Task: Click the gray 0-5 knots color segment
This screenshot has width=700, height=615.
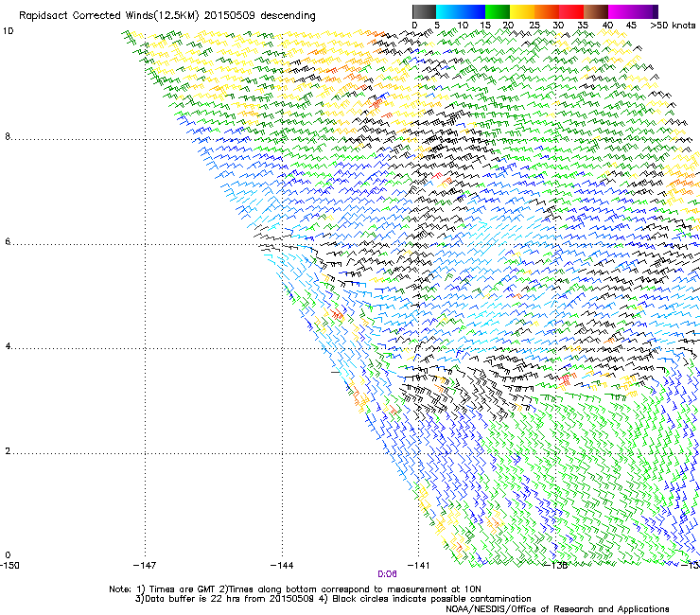Action: pyautogui.click(x=424, y=11)
